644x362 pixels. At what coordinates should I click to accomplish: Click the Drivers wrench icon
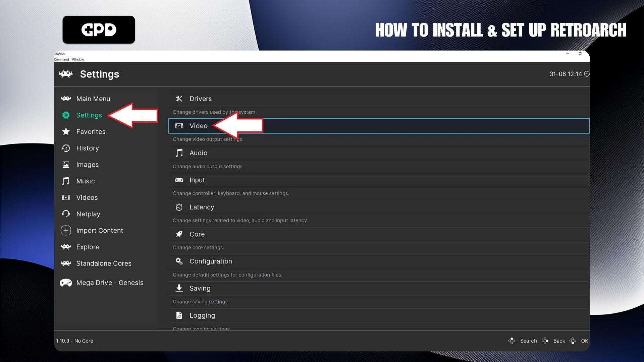(x=179, y=99)
